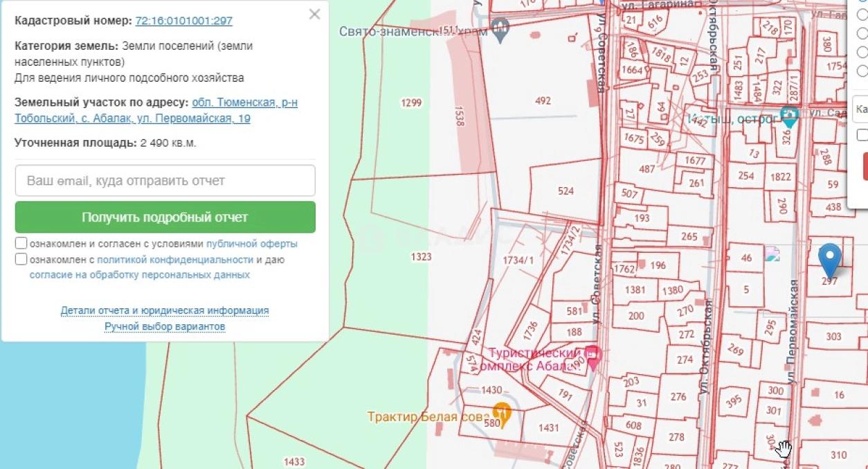Click the blue location pin on parcel 297
The image size is (868, 469).
click(829, 259)
